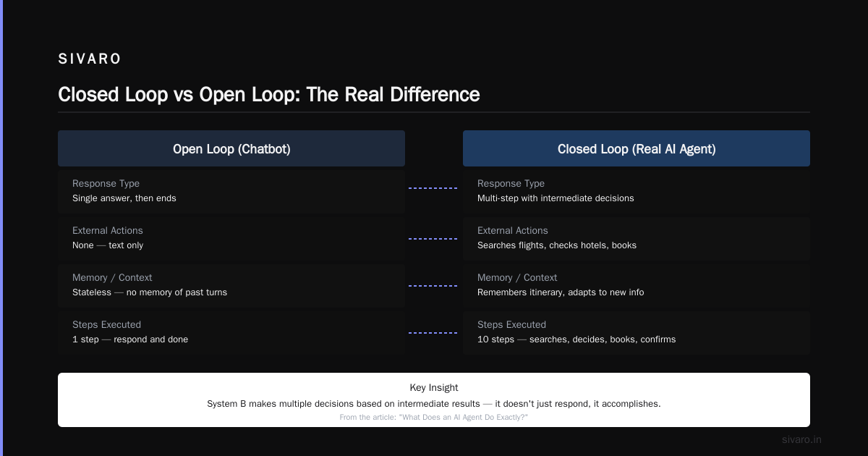Click dashed connector between Steps Executed rows
Image resolution: width=868 pixels, height=456 pixels.
[x=433, y=333]
